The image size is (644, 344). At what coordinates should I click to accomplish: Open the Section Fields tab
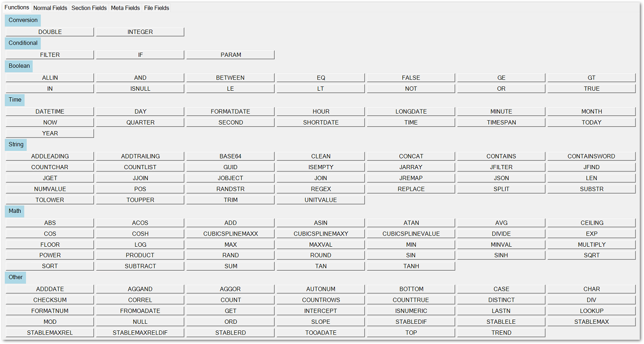coord(89,8)
